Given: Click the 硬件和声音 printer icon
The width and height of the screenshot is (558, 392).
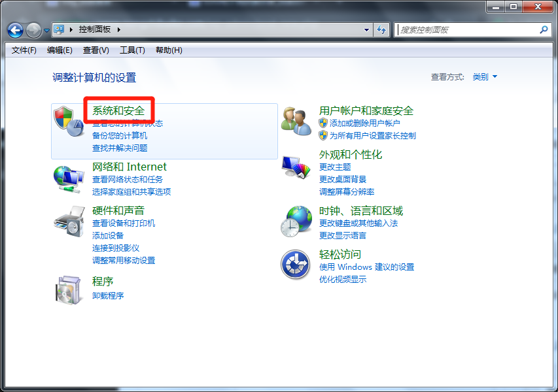Looking at the screenshot, I should (69, 221).
